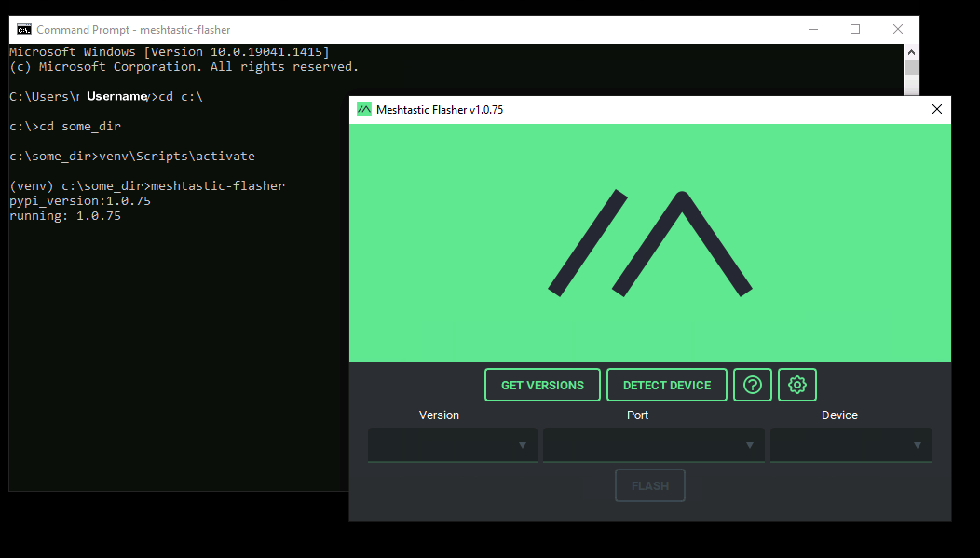This screenshot has height=558, width=980.
Task: Click the help question mark icon
Action: pyautogui.click(x=752, y=385)
